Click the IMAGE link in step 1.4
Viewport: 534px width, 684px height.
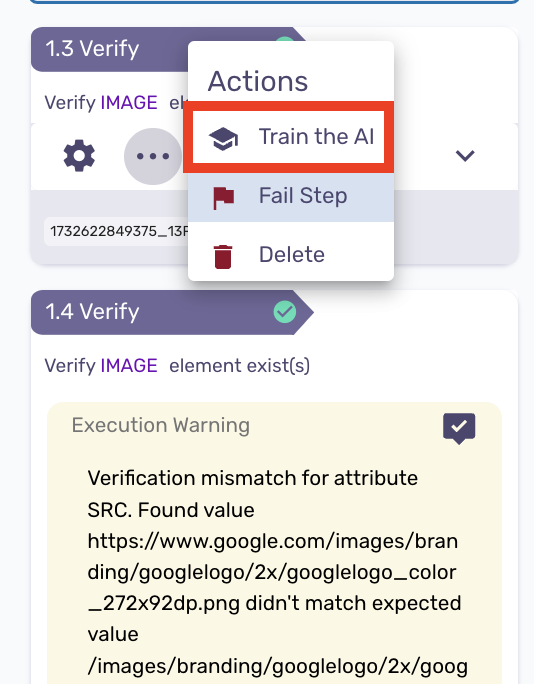point(129,366)
